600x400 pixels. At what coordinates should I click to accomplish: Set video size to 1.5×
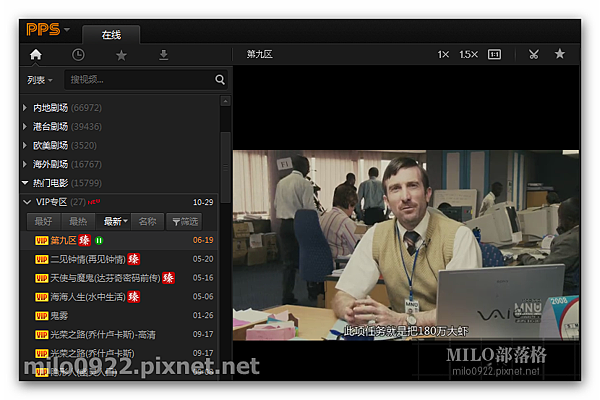click(x=468, y=55)
